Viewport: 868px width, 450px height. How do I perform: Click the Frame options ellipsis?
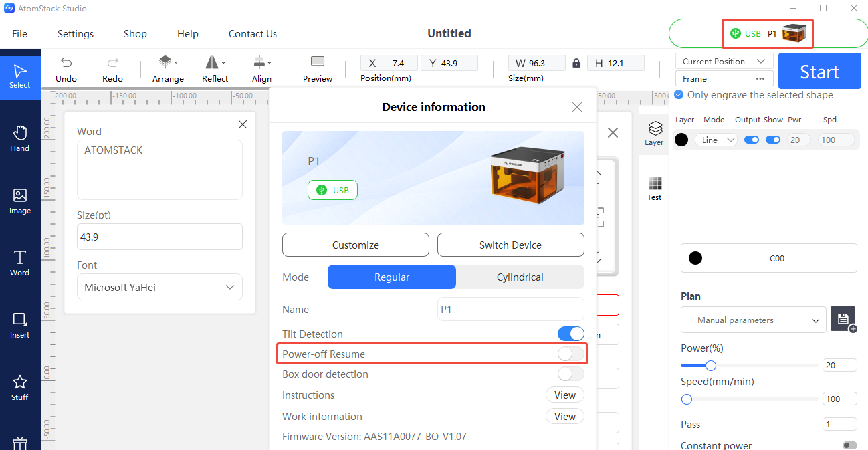(760, 78)
